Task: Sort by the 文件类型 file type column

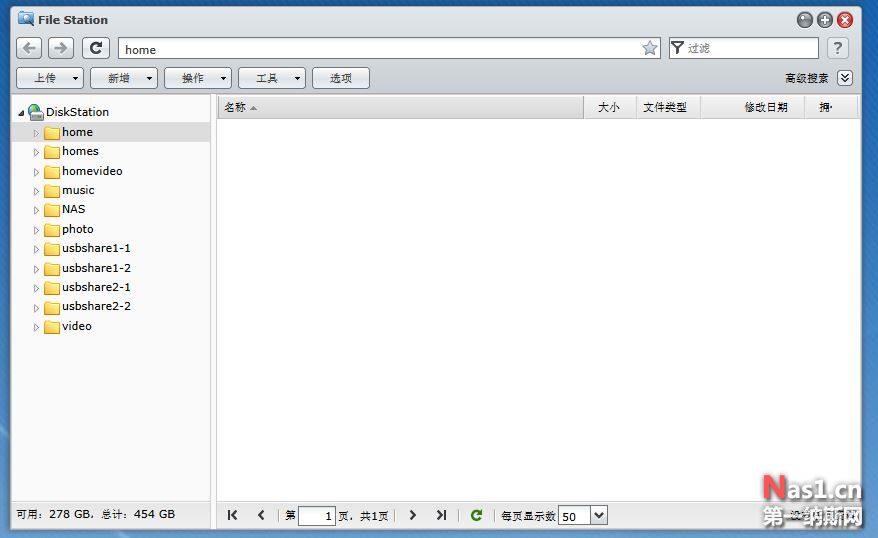Action: (x=667, y=107)
